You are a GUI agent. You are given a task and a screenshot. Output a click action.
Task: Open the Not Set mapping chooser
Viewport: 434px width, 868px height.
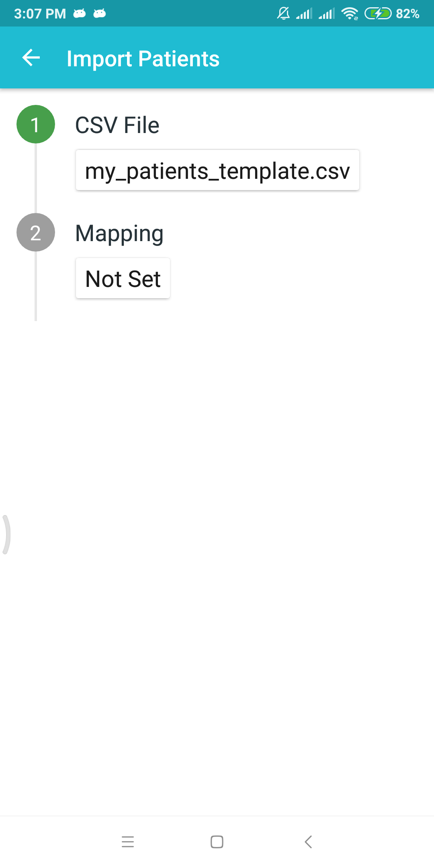pos(123,278)
